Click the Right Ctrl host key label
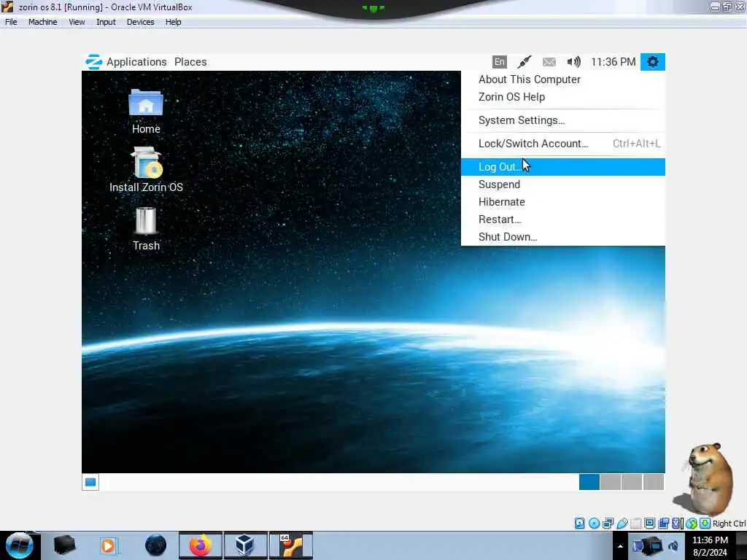The width and height of the screenshot is (747, 560). [x=729, y=524]
